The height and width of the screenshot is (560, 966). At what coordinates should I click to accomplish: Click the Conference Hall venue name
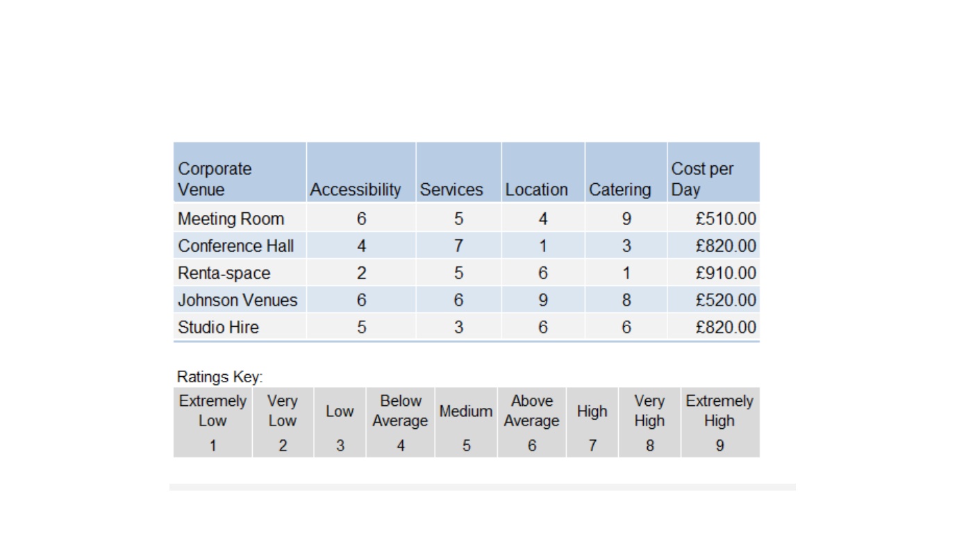[236, 246]
